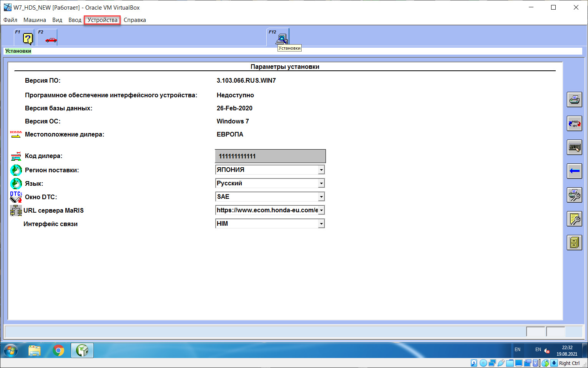Screen dimensions: 588x368
Task: Click the muted speaker tray icon
Action: coord(547,350)
